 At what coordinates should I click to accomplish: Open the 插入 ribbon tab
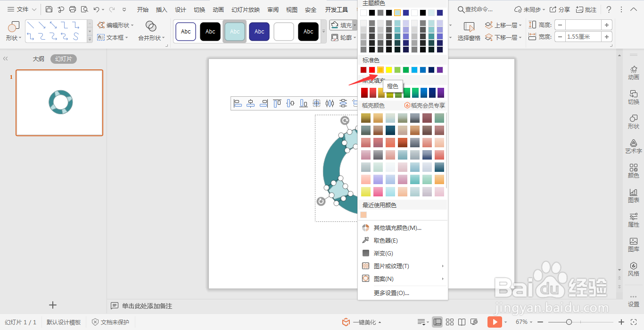coord(162,9)
